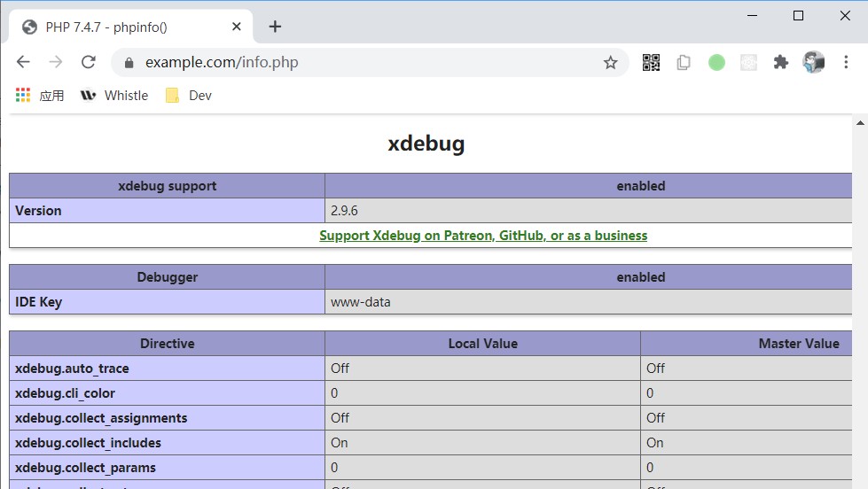Click scrollbar up arrow
This screenshot has height=489, width=868.
(860, 123)
